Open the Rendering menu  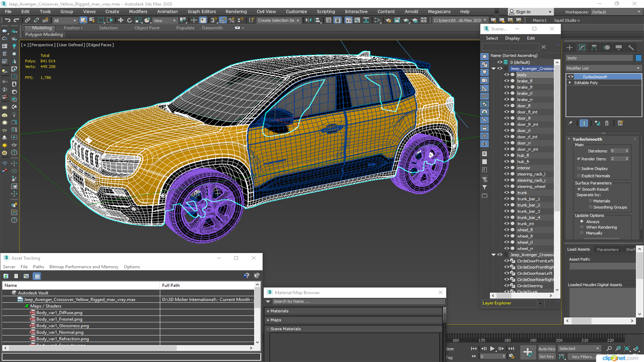pos(236,11)
